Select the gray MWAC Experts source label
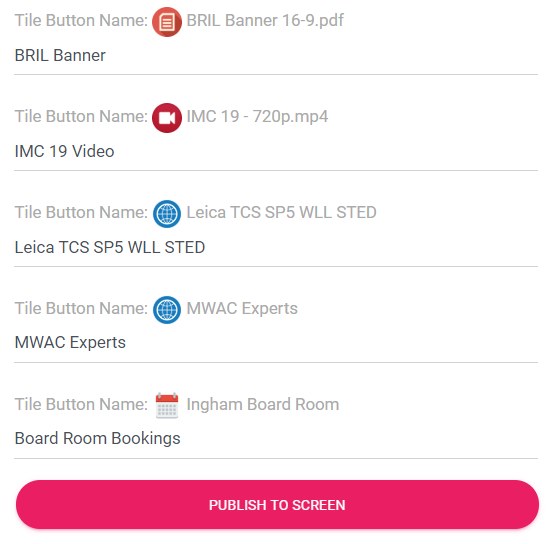Screen dimensions: 555x544 pyautogui.click(x=242, y=308)
